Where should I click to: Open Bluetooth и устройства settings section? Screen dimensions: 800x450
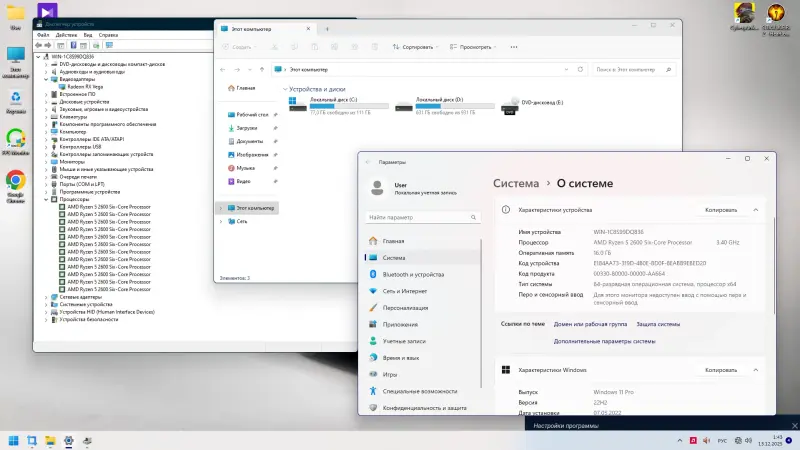pyautogui.click(x=413, y=274)
